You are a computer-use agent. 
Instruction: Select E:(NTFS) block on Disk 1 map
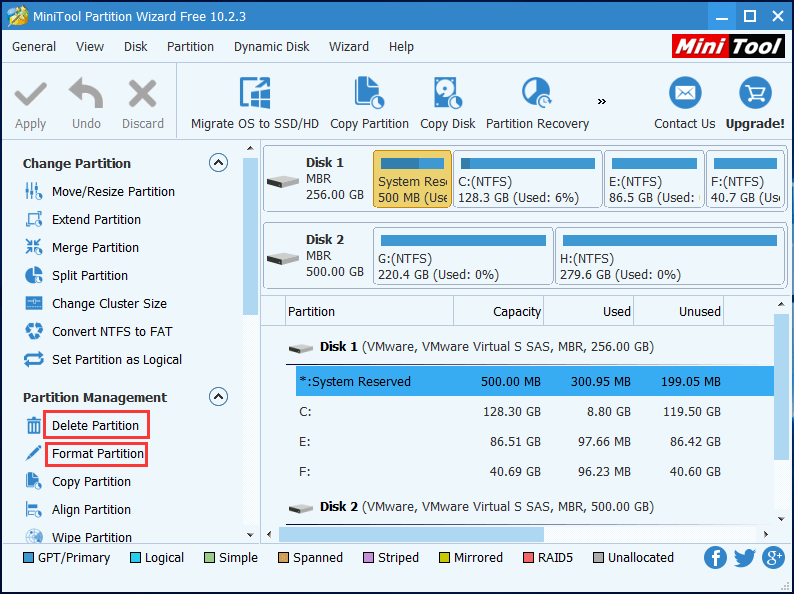click(654, 179)
